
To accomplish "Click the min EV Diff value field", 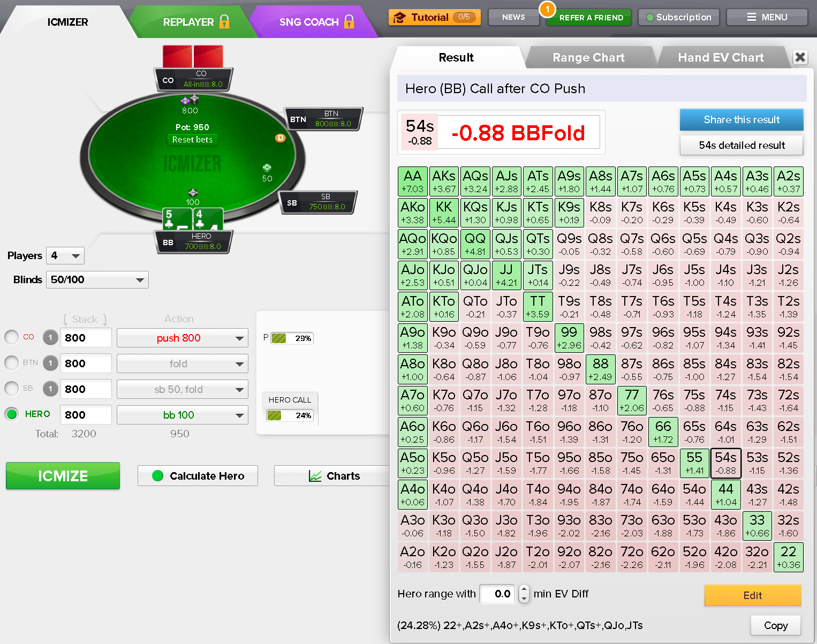I will coord(497,594).
